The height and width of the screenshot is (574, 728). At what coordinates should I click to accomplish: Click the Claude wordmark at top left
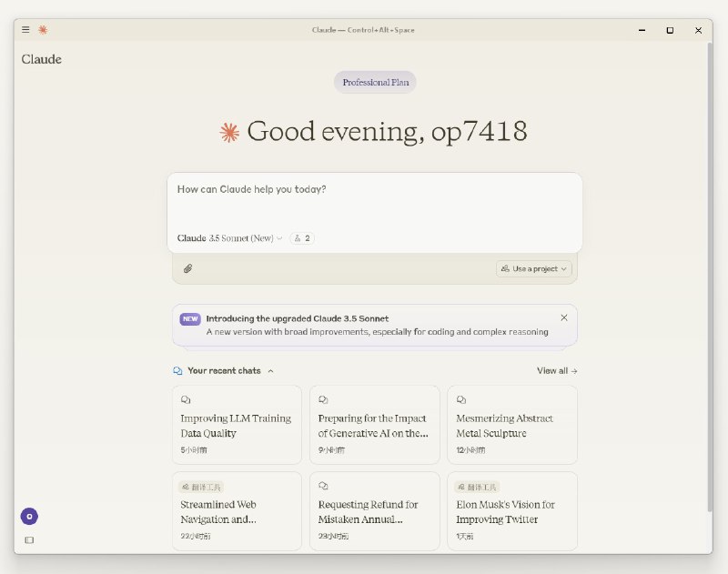point(41,59)
